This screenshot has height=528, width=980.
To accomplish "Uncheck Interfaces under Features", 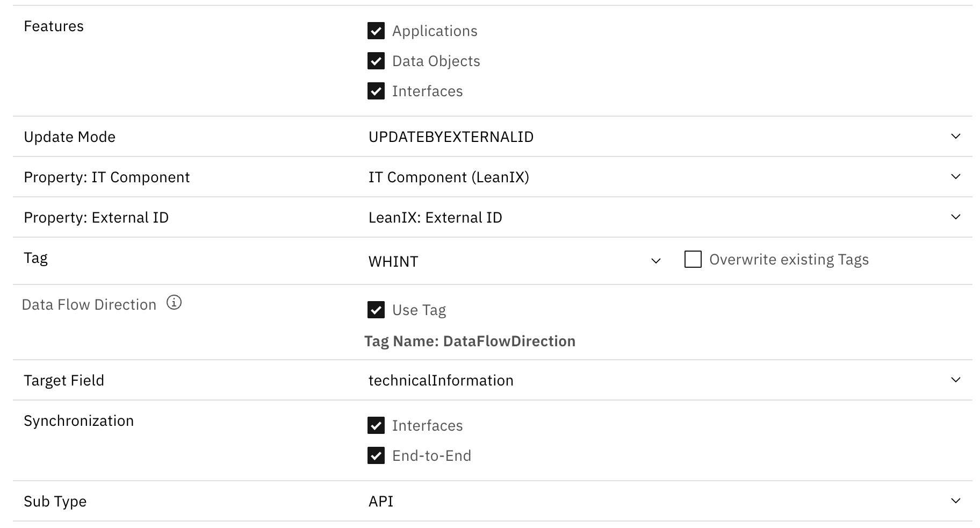I will (x=376, y=91).
